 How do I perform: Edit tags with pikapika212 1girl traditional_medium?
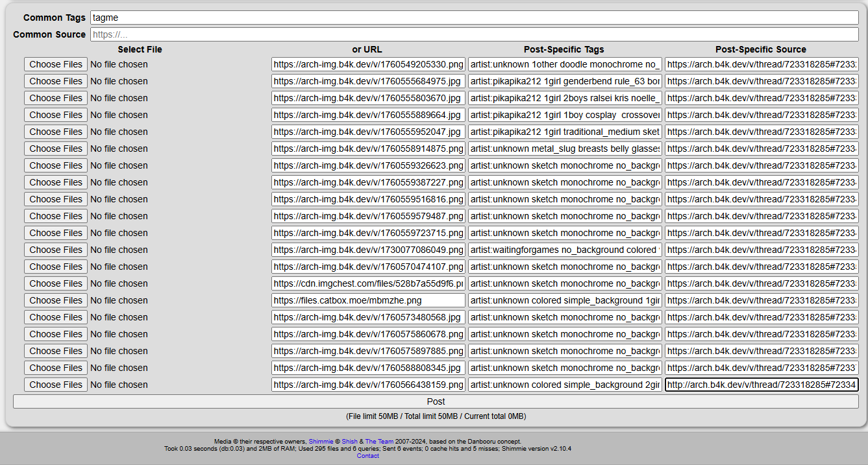pos(565,132)
